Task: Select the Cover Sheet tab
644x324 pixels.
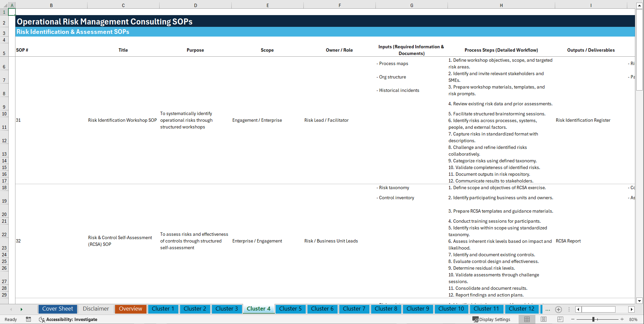Action: (57, 309)
